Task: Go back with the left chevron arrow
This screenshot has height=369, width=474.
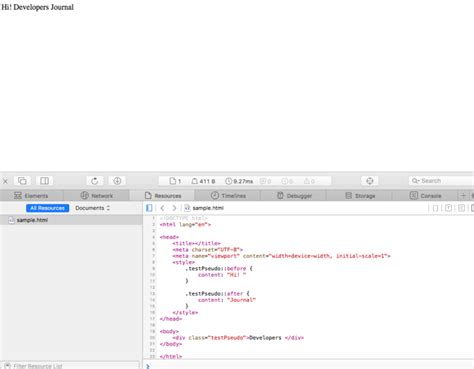Action: tap(162, 208)
